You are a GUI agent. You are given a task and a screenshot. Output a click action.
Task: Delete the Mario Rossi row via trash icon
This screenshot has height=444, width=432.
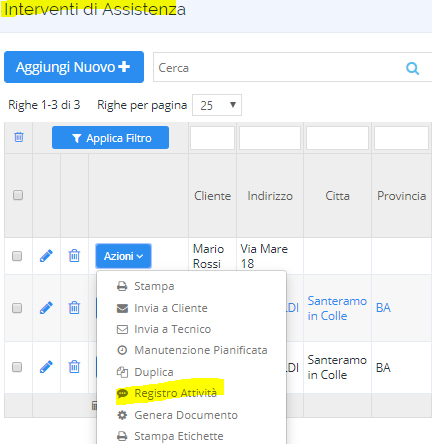click(x=74, y=256)
